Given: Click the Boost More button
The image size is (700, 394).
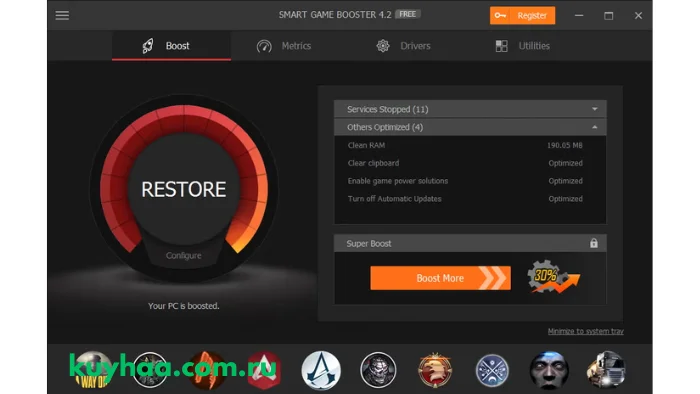Looking at the screenshot, I should coord(440,278).
